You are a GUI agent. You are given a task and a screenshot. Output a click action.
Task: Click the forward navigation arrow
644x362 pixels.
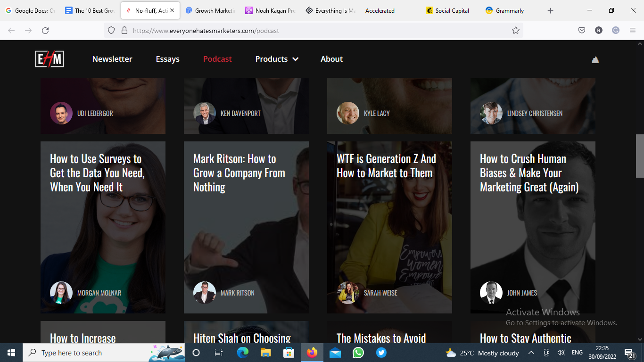[x=28, y=31]
